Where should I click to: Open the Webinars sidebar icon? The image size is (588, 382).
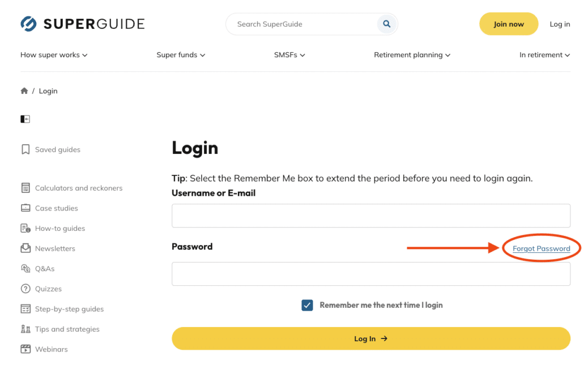point(25,349)
